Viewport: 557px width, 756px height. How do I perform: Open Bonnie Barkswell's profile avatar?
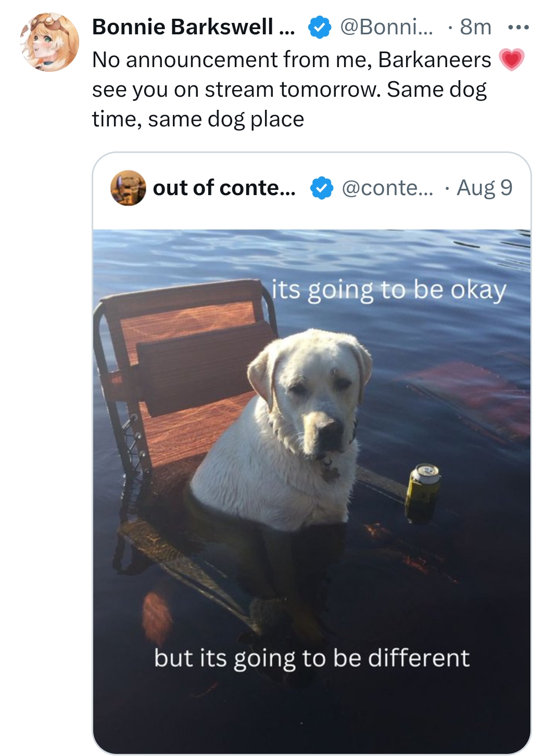click(x=49, y=42)
